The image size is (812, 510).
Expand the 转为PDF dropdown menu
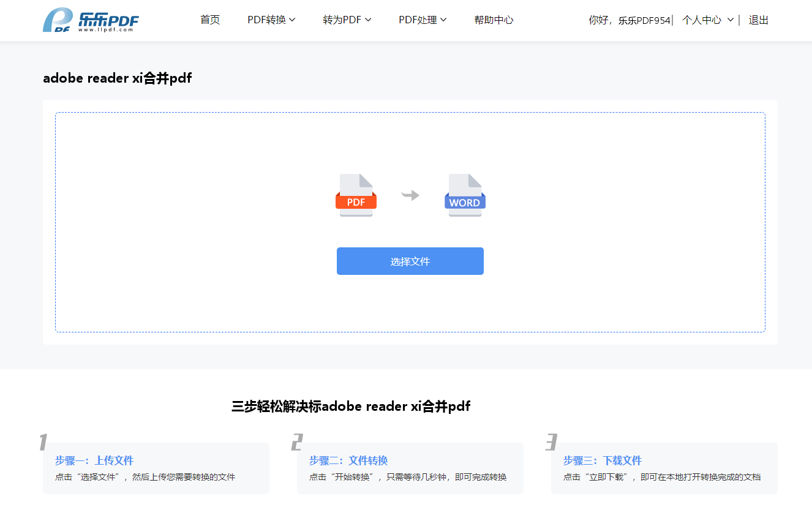click(x=347, y=20)
